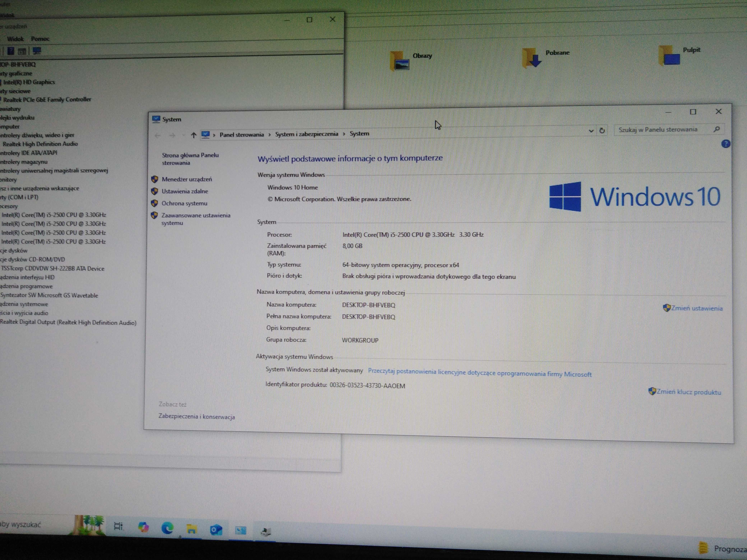
Task: Open the Pomoc menu in Device Manager
Action: [x=40, y=39]
